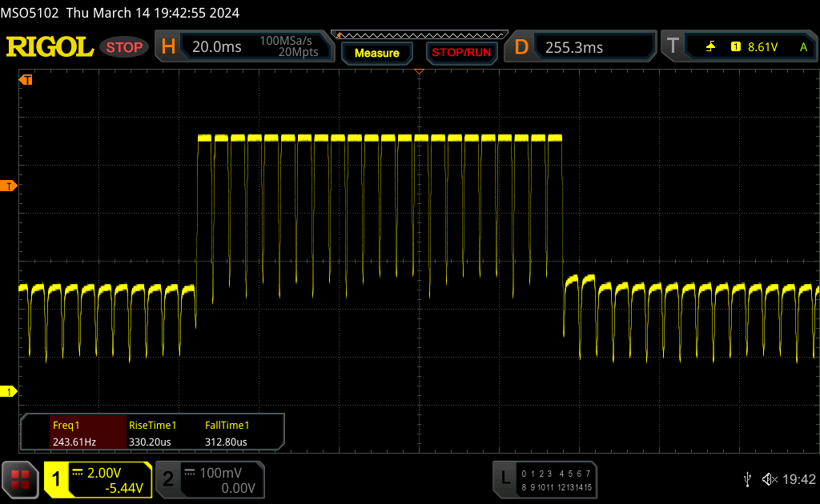This screenshot has width=820, height=504.
Task: Click the RIGOL logo
Action: [50, 47]
